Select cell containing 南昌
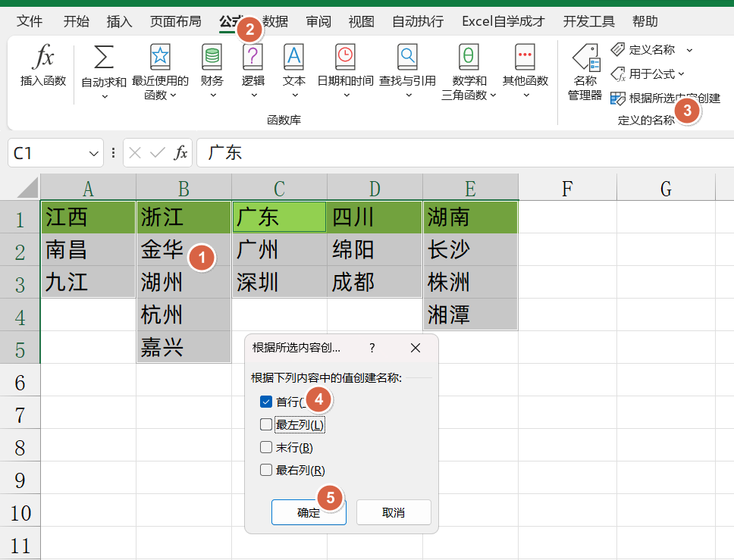Viewport: 734px width, 560px height. 88,249
